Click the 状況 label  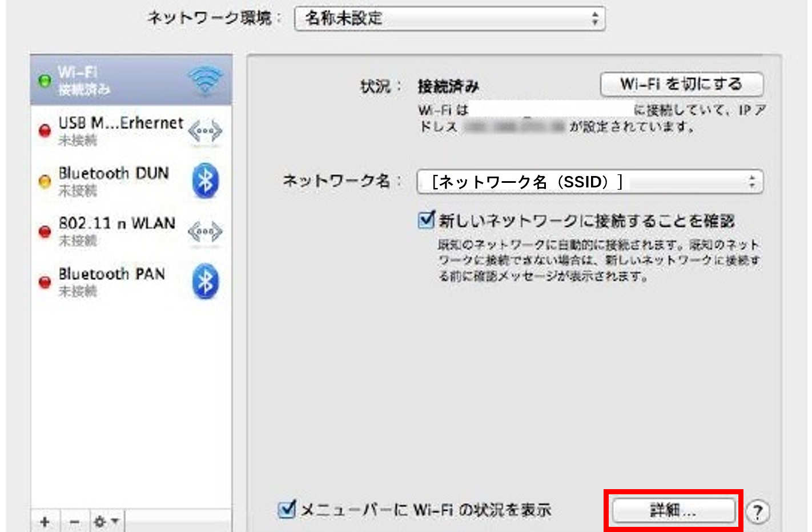click(381, 86)
